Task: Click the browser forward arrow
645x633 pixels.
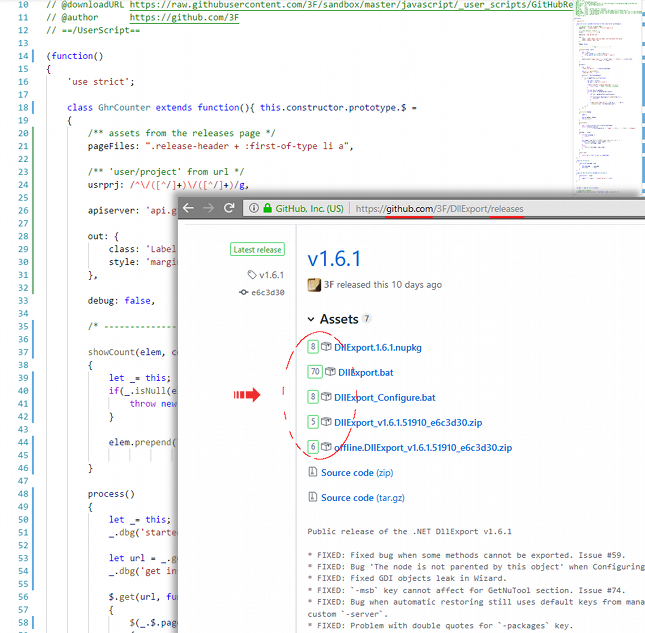Action: (209, 208)
